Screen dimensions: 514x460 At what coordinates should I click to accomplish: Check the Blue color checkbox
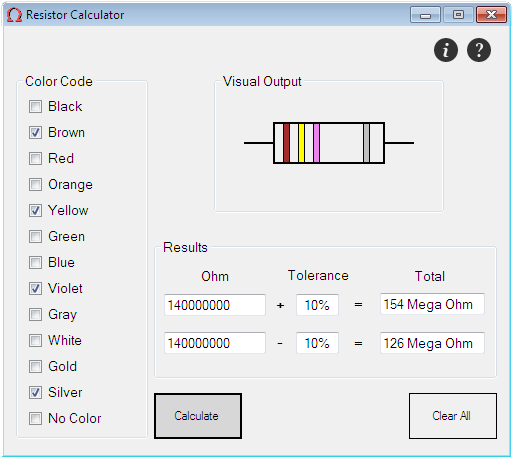click(35, 263)
